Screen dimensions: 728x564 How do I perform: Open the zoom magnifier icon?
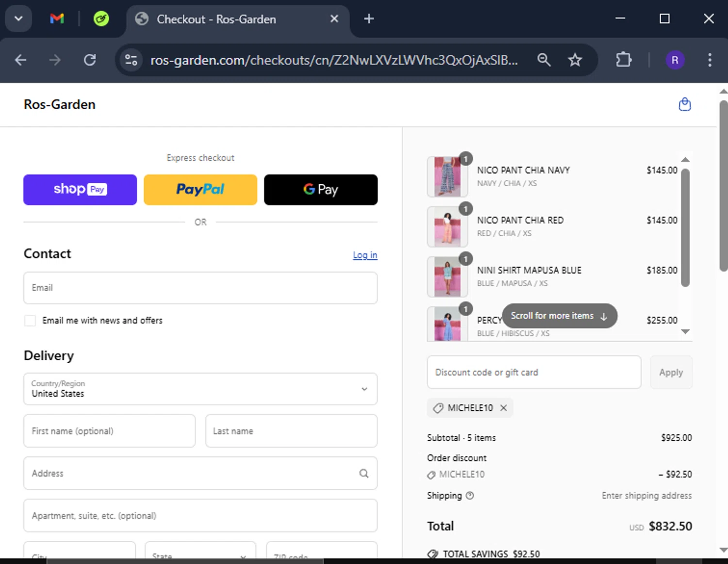tap(544, 60)
